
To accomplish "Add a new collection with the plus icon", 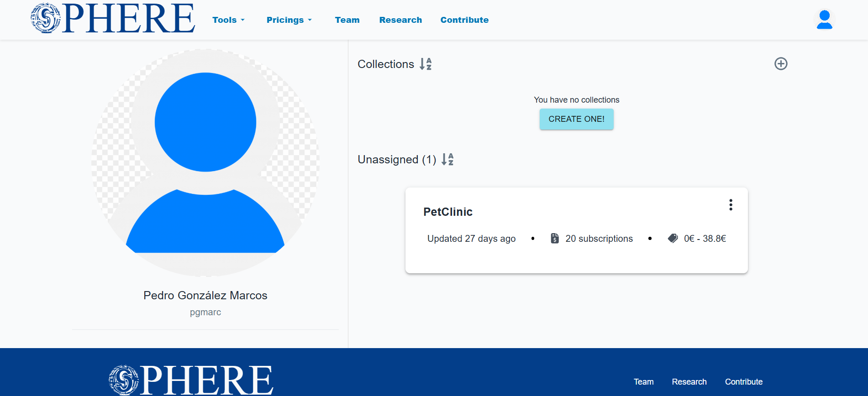I will (781, 64).
